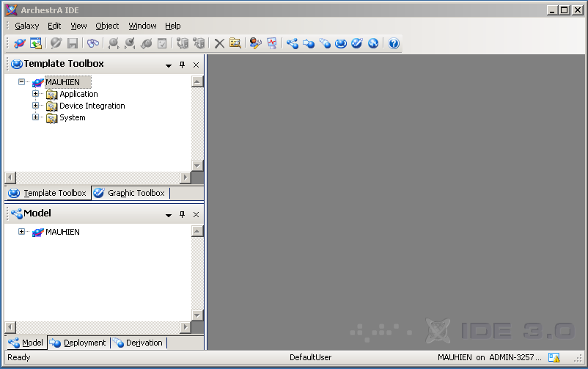588x369 pixels.
Task: Switch to the Graphic Toolbox tab
Action: click(x=130, y=194)
